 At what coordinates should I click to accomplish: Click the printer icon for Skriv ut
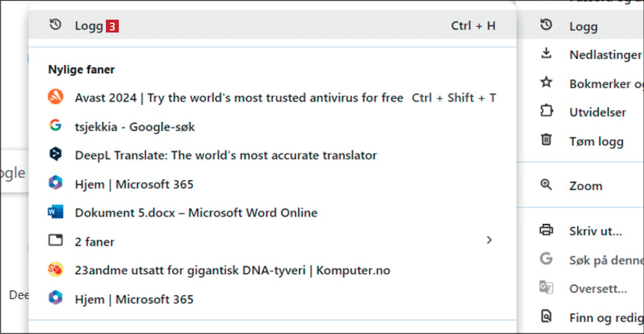[546, 230]
